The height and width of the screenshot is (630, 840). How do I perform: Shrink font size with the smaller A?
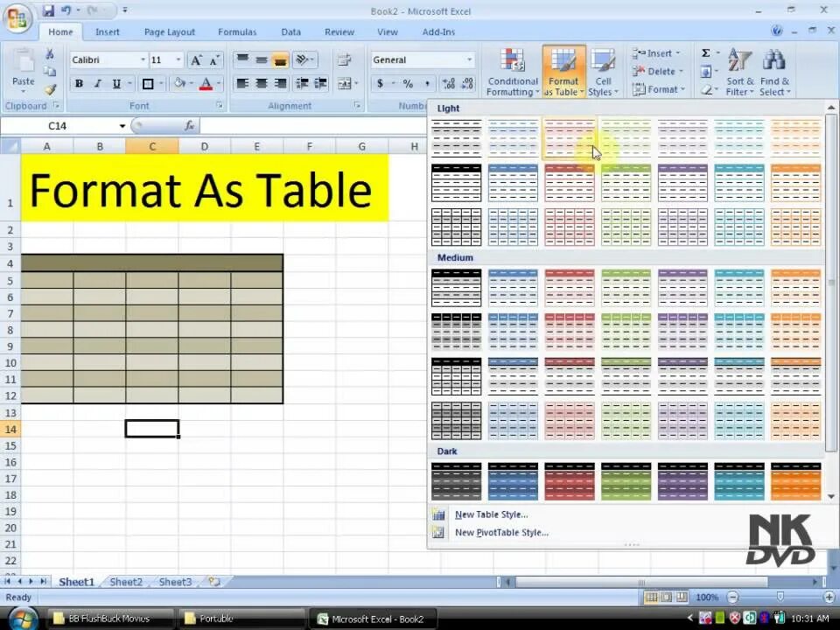213,60
